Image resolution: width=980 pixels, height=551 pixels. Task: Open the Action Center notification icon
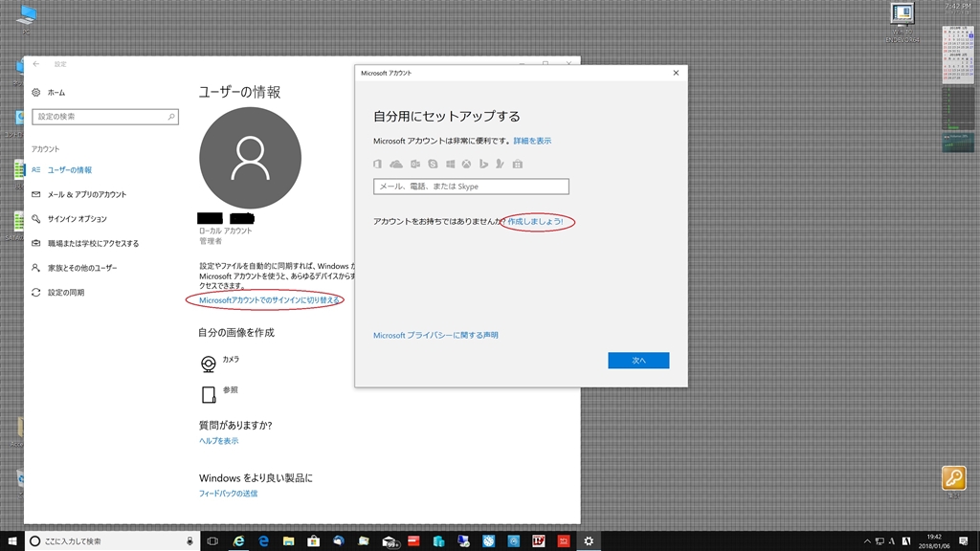pyautogui.click(x=964, y=541)
